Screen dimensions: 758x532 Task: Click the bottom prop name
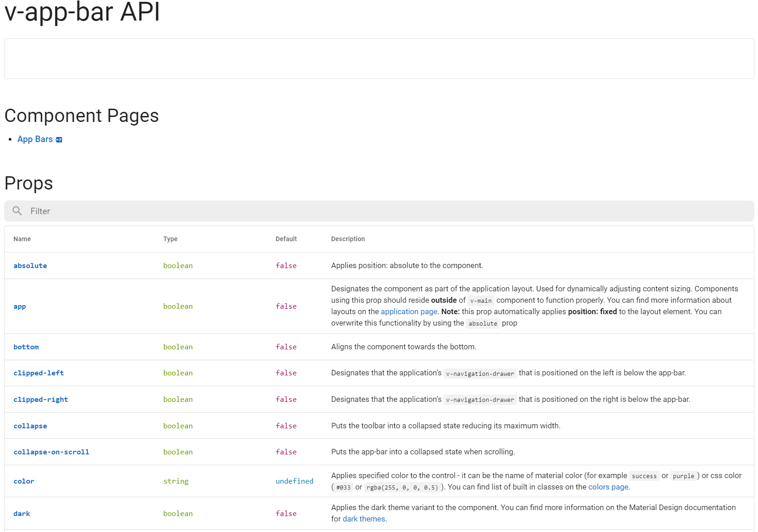(x=26, y=347)
